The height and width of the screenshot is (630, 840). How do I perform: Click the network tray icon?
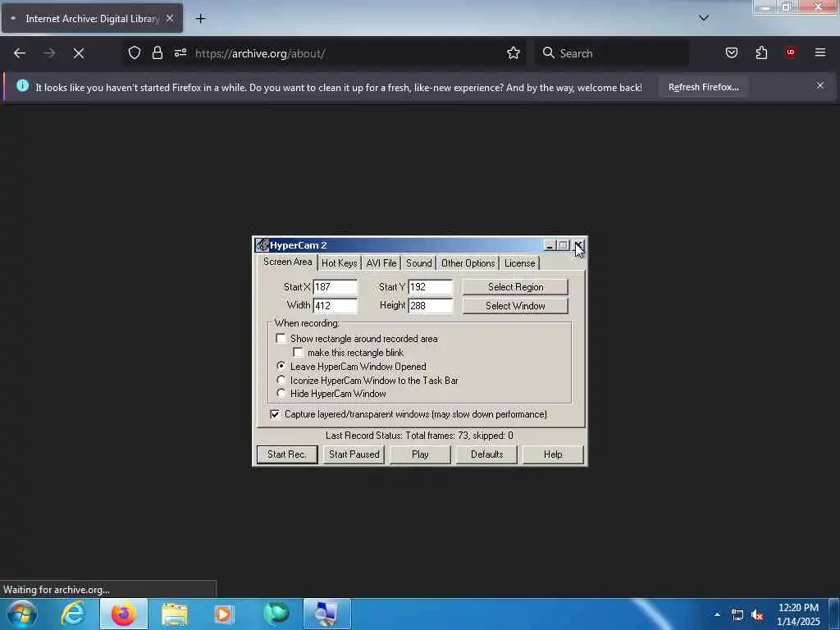coord(737,614)
